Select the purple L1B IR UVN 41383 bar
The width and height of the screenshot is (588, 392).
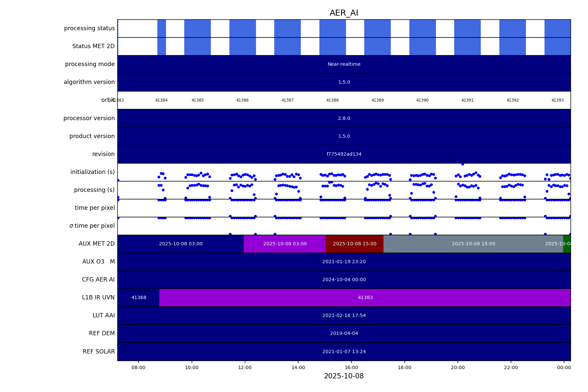pyautogui.click(x=365, y=298)
